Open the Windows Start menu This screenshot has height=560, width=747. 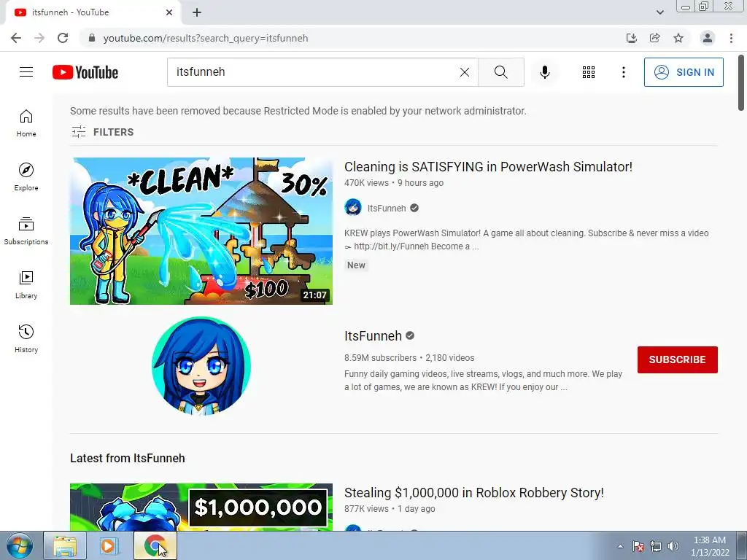(19, 545)
